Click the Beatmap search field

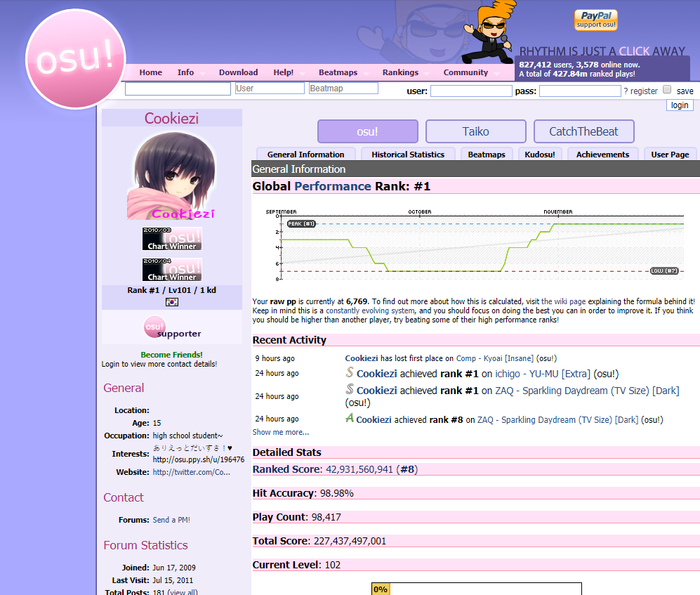click(x=344, y=88)
